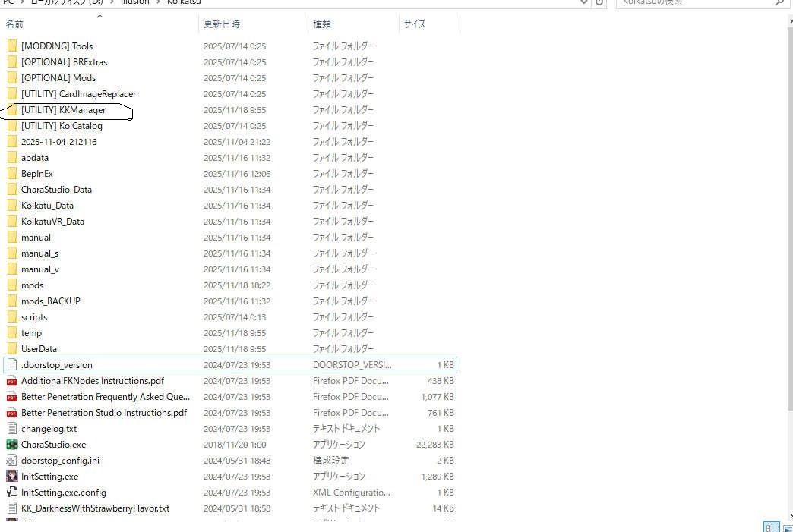Image resolution: width=793 pixels, height=532 pixels.
Task: Click the Koikatsu search input field
Action: (x=691, y=3)
